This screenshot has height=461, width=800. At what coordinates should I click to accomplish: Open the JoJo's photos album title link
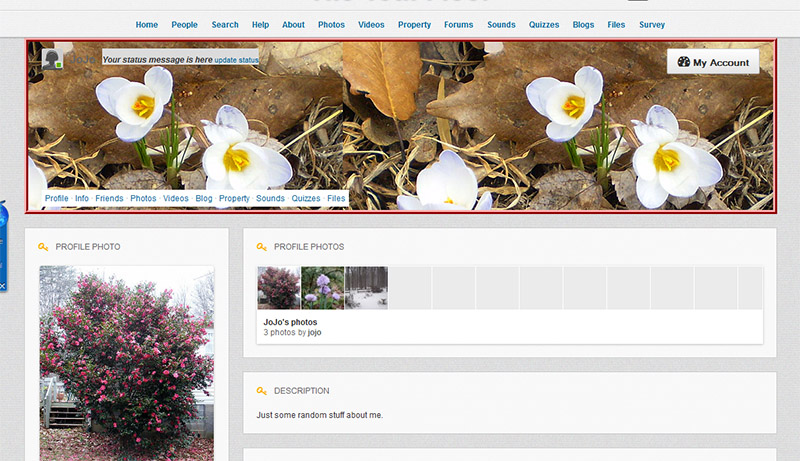(x=290, y=322)
